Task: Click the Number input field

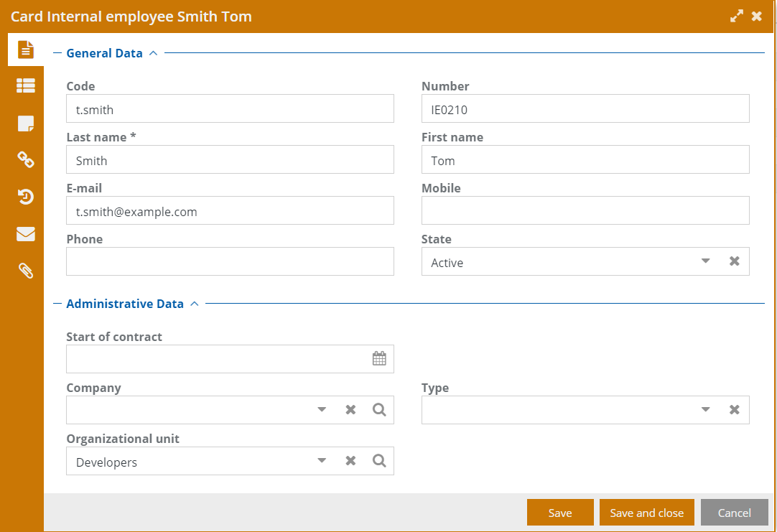Action: click(x=585, y=108)
